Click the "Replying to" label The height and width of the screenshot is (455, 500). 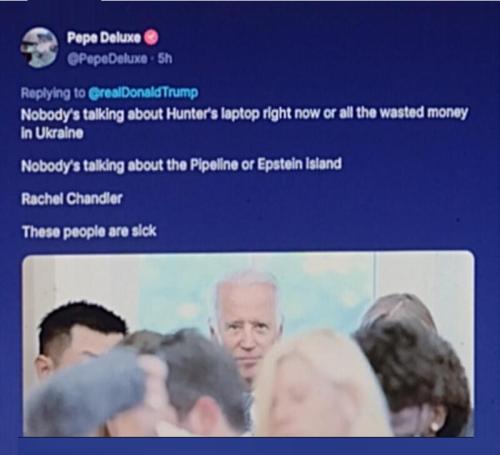point(53,93)
